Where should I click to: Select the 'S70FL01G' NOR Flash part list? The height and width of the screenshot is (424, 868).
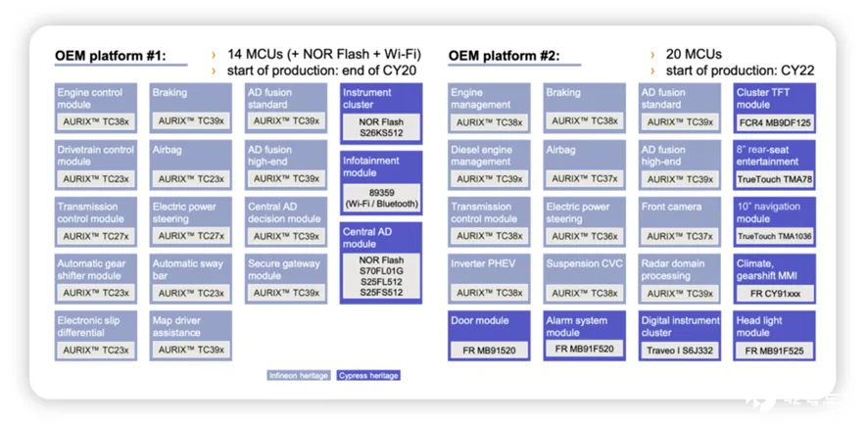(x=381, y=276)
